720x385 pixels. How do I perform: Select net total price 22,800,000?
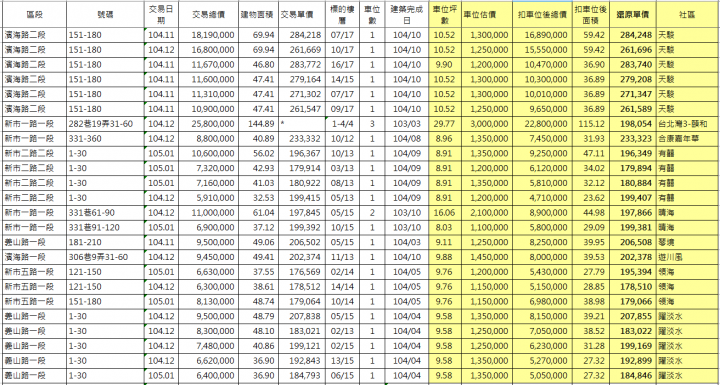pyautogui.click(x=542, y=124)
